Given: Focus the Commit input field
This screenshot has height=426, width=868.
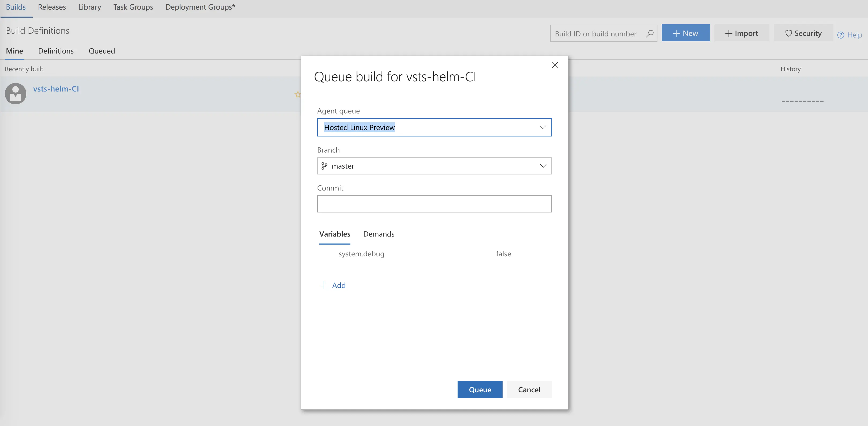Looking at the screenshot, I should [434, 204].
